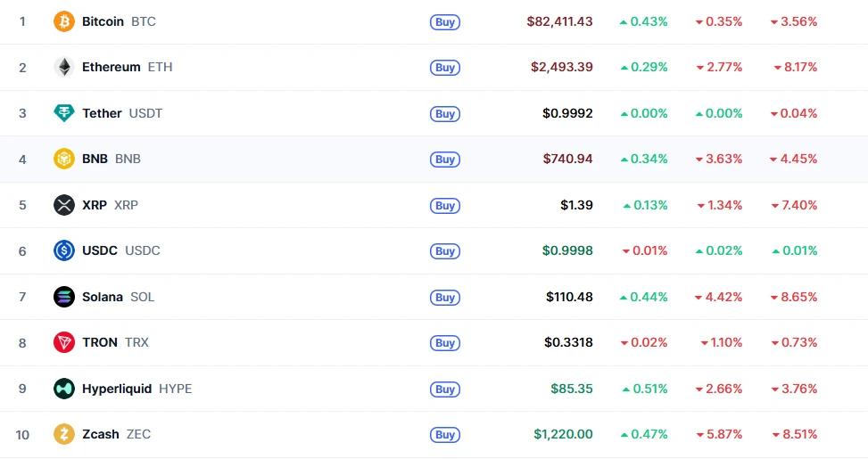The height and width of the screenshot is (459, 868).
Task: Click XRP's 7.40% decline value
Action: 794,205
